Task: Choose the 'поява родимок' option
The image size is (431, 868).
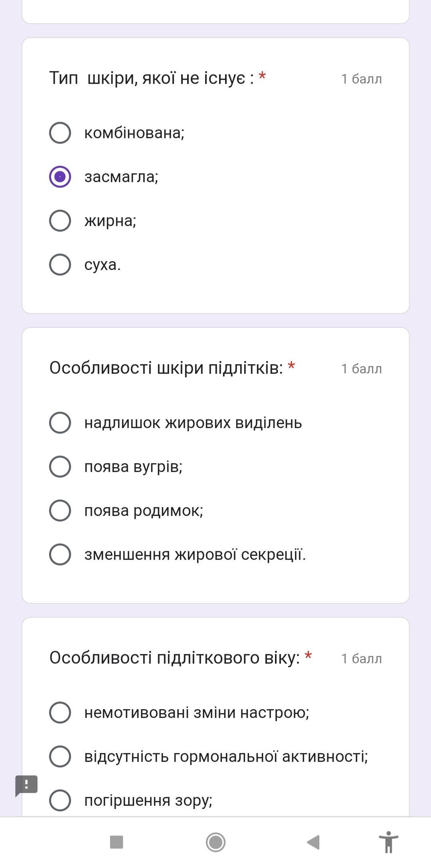Action: [x=60, y=510]
